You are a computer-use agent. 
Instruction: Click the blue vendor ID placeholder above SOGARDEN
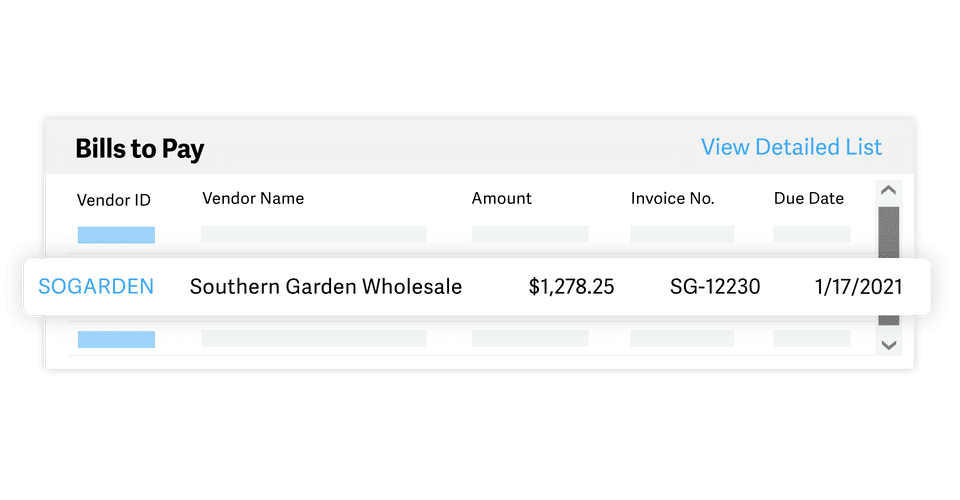(x=116, y=235)
